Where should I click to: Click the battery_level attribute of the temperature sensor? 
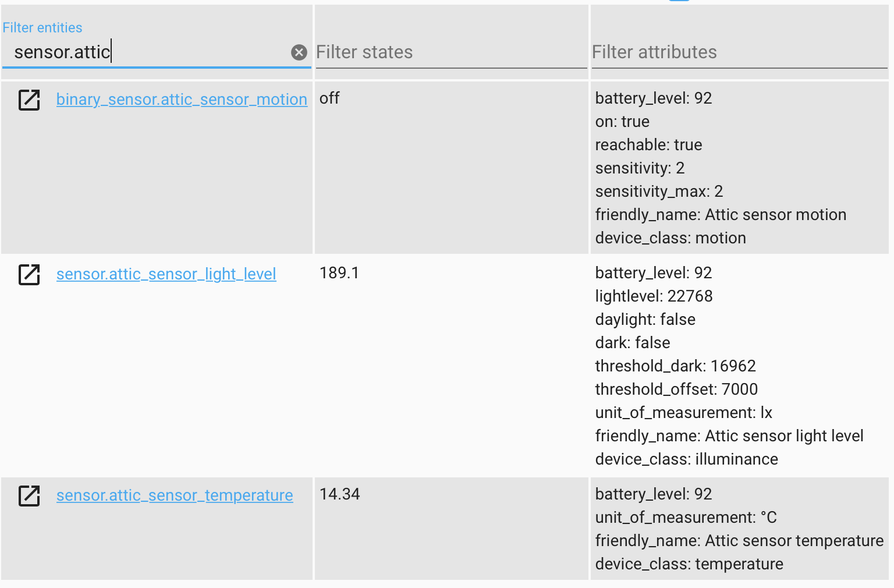653,494
